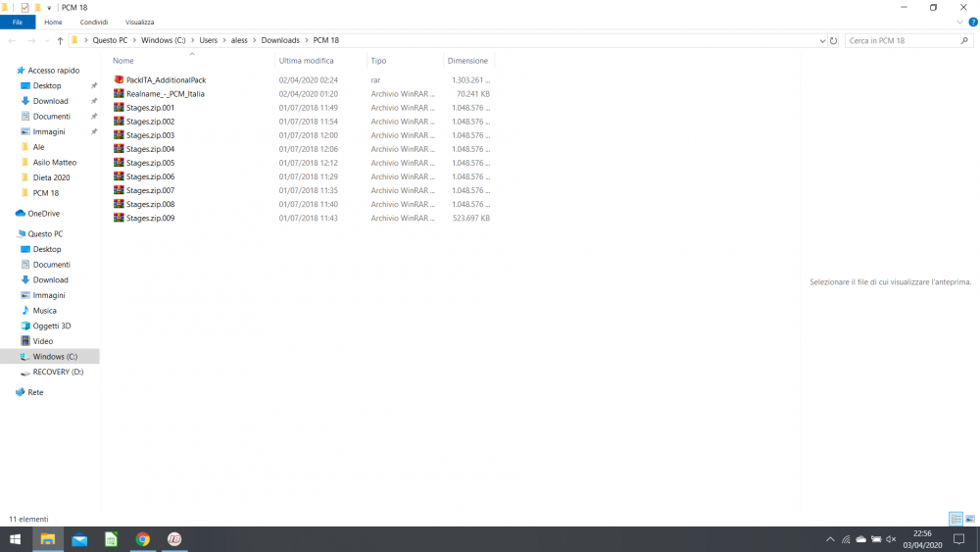Viewport: 980px width, 552px height.
Task: Switch to details view layout icon
Action: pos(955,519)
